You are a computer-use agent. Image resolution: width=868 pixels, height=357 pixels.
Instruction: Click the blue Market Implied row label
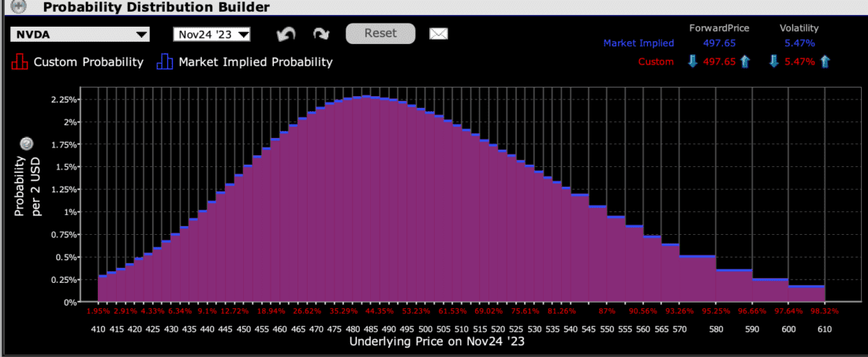(x=638, y=43)
